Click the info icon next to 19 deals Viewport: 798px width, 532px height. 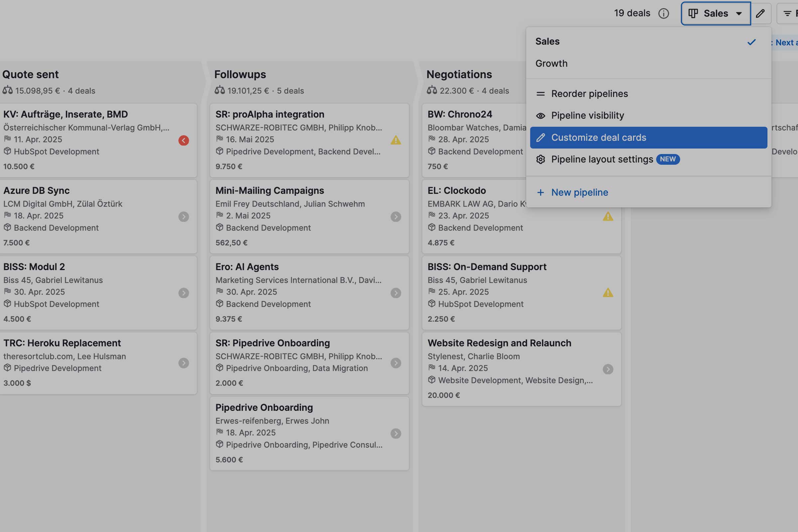click(664, 13)
